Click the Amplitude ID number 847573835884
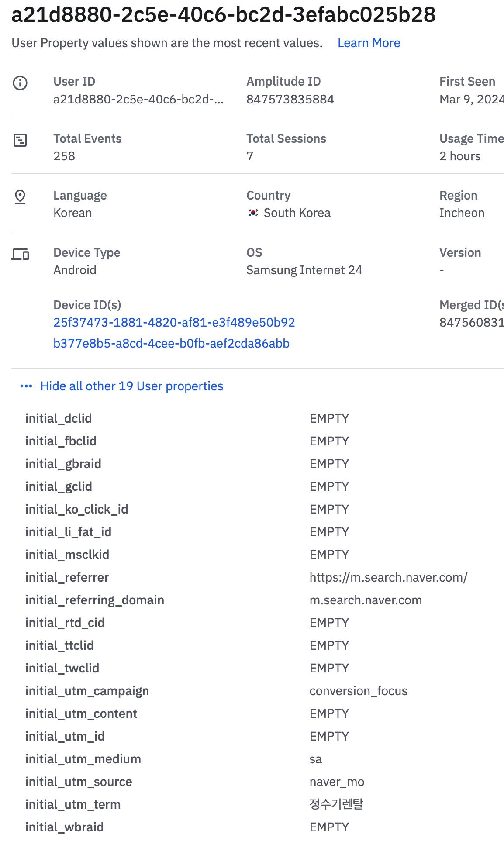The image size is (504, 841). [x=290, y=100]
